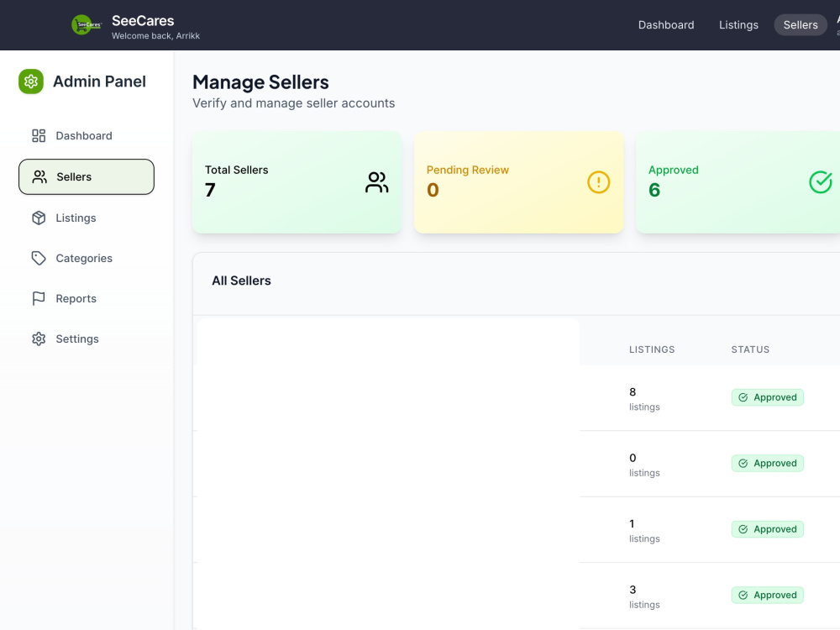Image resolution: width=840 pixels, height=630 pixels.
Task: Click the Sellers people icon in the sidebar
Action: pyautogui.click(x=39, y=176)
